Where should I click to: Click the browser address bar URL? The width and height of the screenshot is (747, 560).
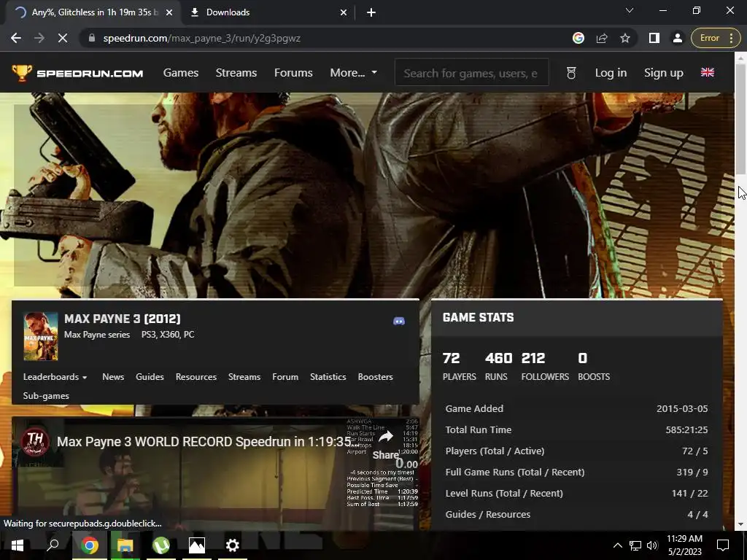pos(201,38)
